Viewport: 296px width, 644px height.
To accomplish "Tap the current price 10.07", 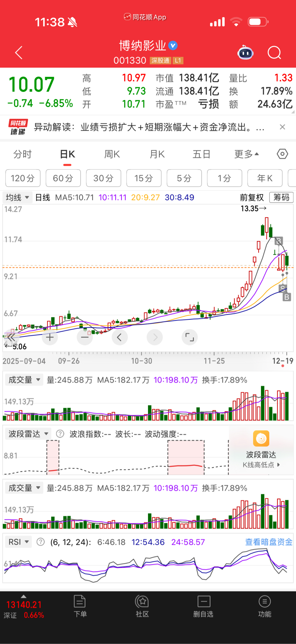I will pyautogui.click(x=32, y=85).
